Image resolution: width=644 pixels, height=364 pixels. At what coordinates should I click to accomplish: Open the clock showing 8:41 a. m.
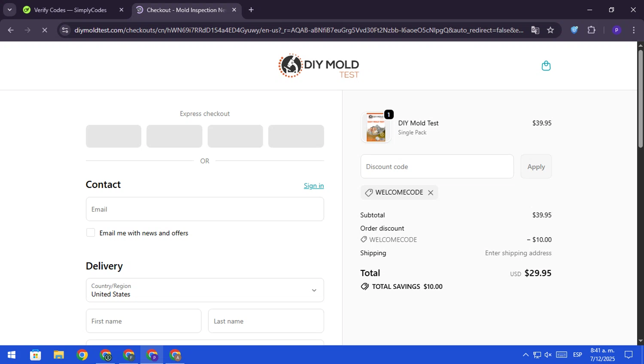click(x=602, y=355)
